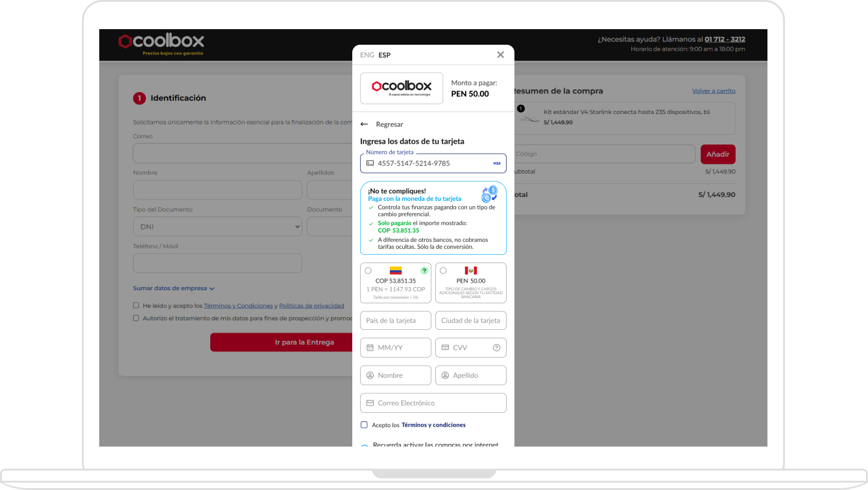Open the DNI document type dropdown
The image size is (868, 490).
217,226
